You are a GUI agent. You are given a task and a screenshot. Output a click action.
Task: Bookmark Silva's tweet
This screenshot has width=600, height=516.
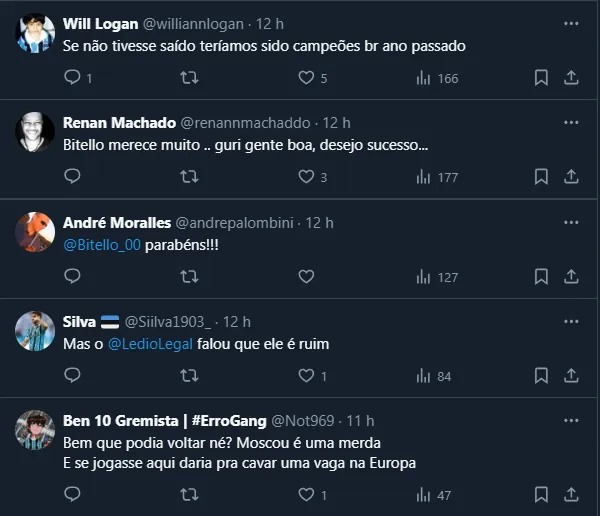pos(541,376)
